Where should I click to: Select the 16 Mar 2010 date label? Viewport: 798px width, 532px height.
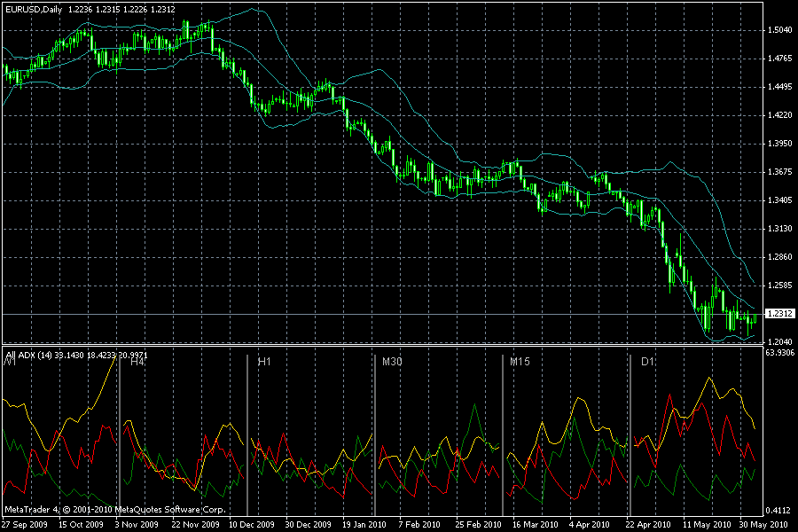pyautogui.click(x=536, y=524)
